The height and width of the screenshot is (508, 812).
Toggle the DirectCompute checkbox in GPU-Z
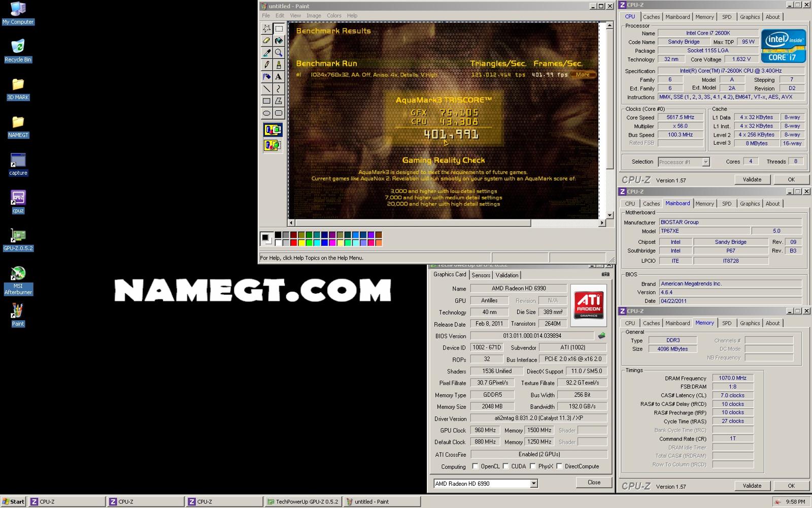pos(559,466)
